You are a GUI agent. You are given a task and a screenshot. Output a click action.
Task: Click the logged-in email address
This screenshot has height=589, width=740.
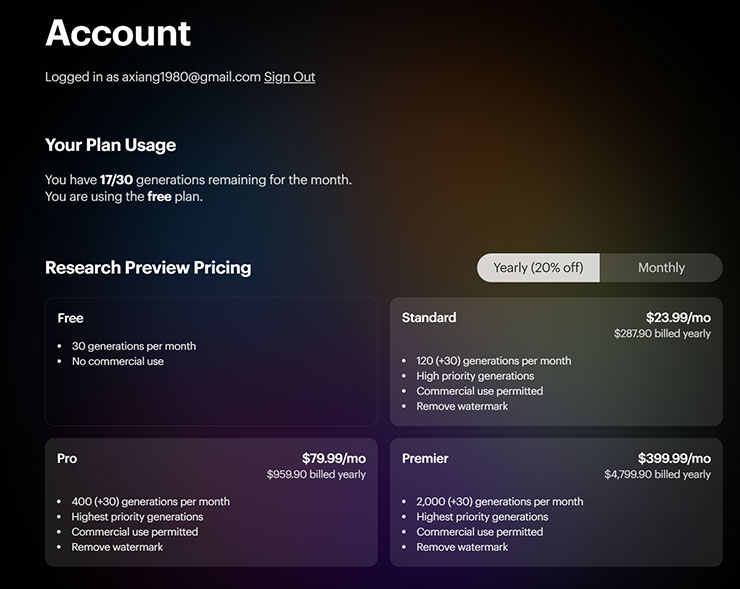tap(191, 77)
